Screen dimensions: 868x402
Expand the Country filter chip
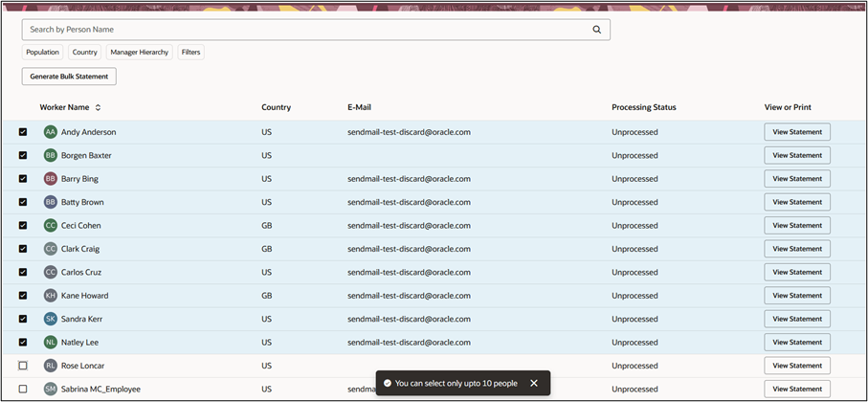(84, 53)
